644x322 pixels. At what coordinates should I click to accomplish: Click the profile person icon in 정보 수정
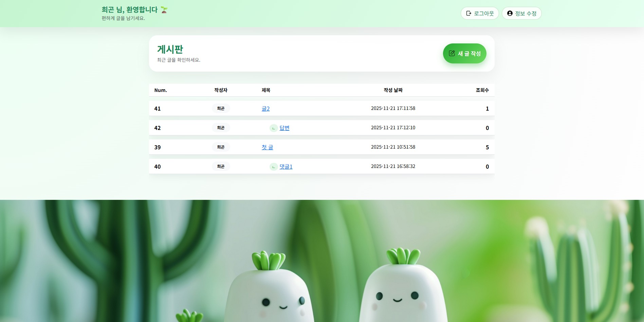[510, 13]
